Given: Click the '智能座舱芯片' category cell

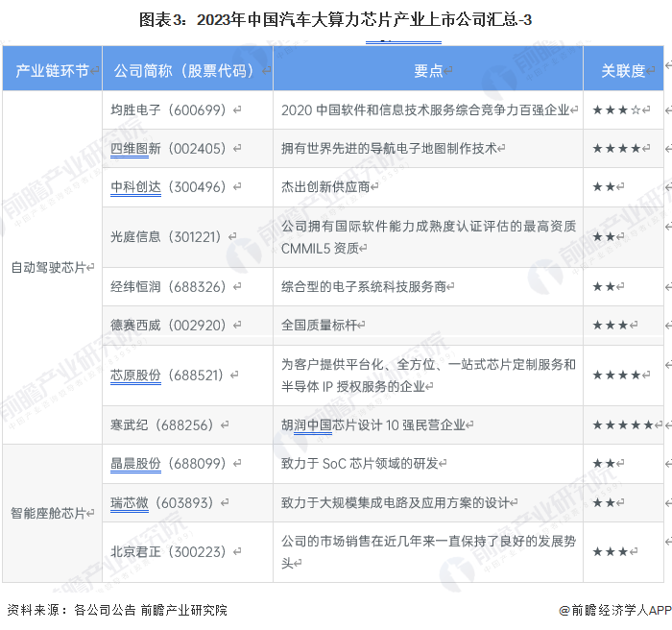Looking at the screenshot, I should click(x=52, y=513).
